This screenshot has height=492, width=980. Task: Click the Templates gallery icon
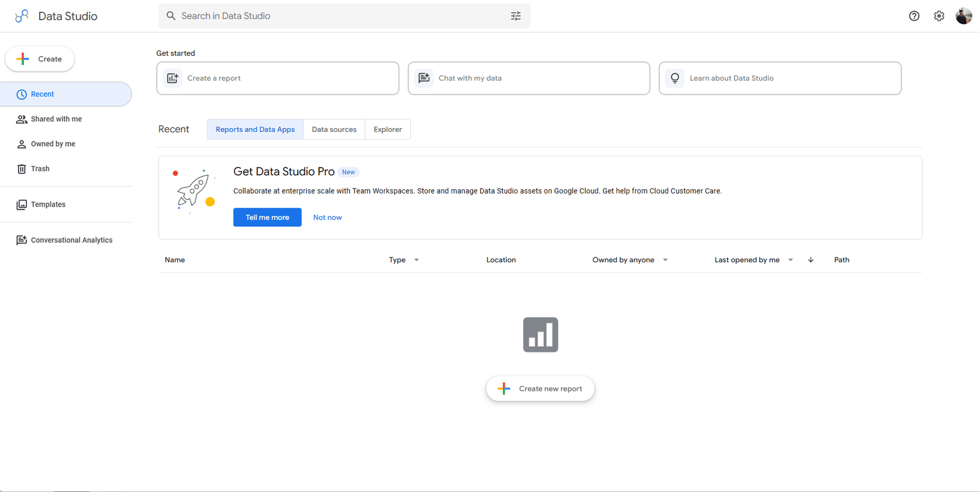pos(21,205)
